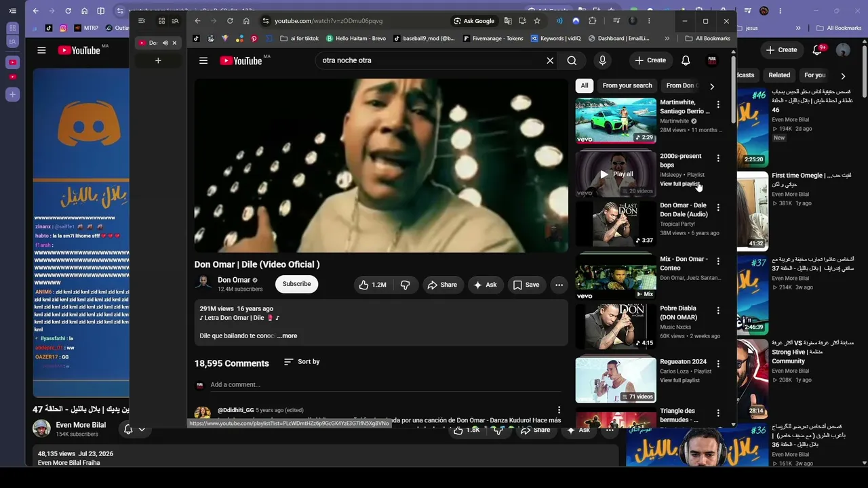View full playlist of 2000s-present bops

[679, 184]
